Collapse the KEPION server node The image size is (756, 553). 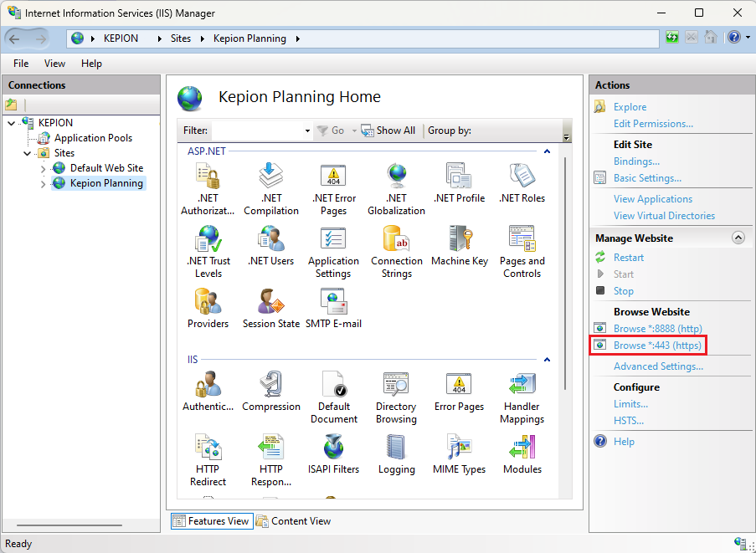pyautogui.click(x=12, y=123)
